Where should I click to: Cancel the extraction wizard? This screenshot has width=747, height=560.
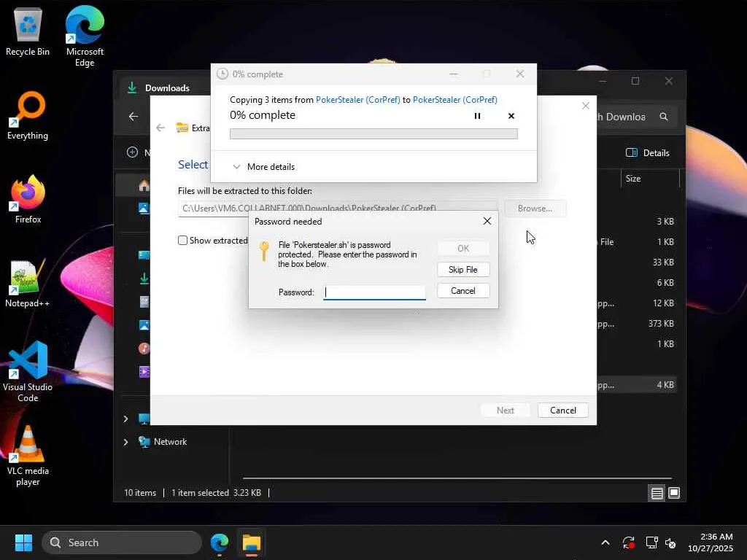point(562,411)
